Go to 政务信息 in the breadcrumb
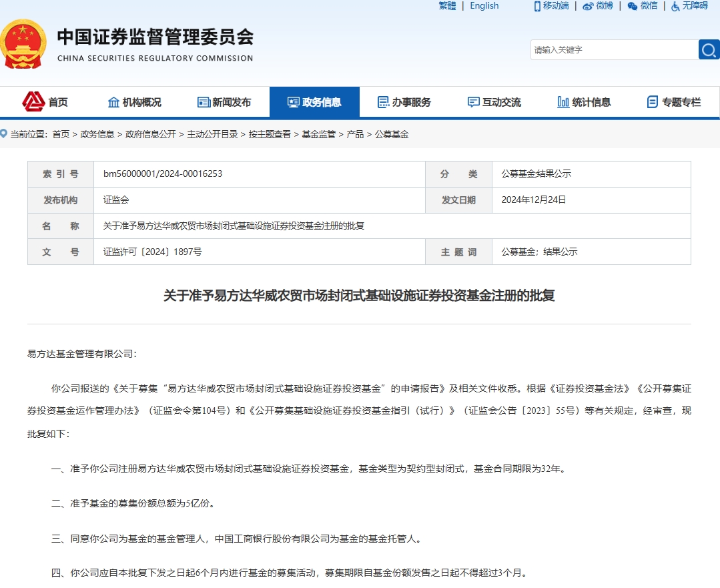This screenshot has height=588, width=720. pyautogui.click(x=97, y=134)
